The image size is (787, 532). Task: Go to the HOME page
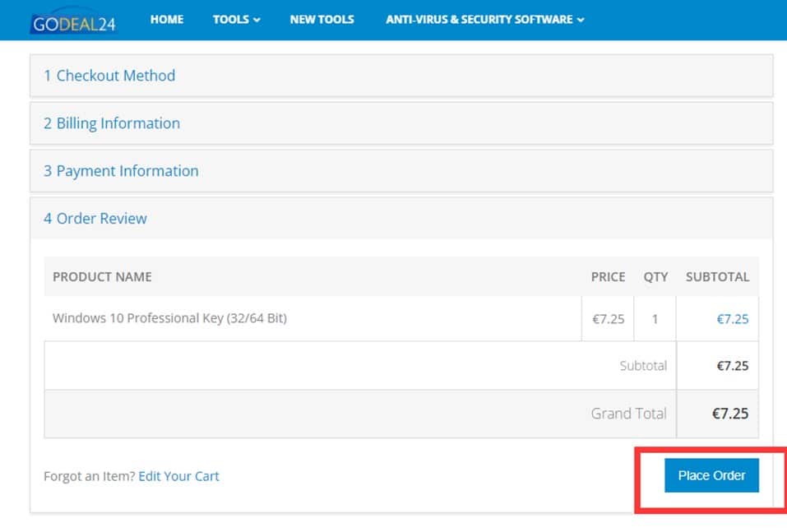[167, 19]
